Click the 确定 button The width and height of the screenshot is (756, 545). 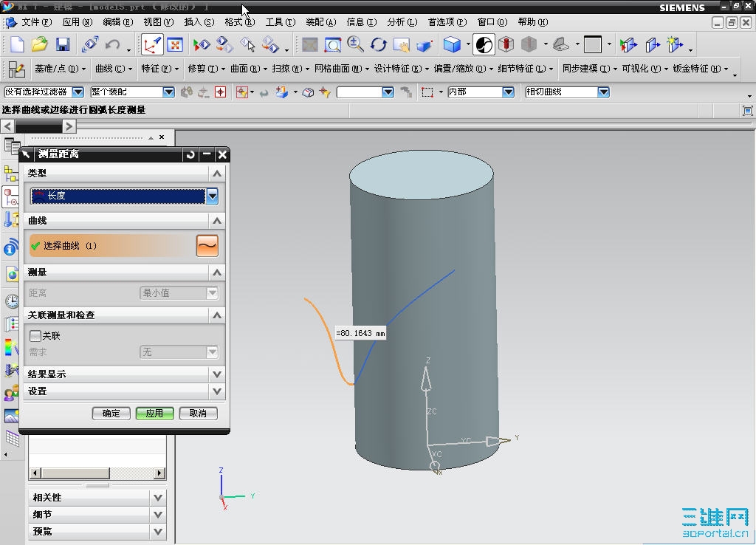pos(111,414)
